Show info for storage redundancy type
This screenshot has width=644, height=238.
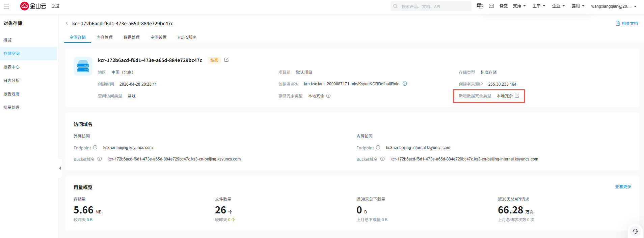point(328,96)
